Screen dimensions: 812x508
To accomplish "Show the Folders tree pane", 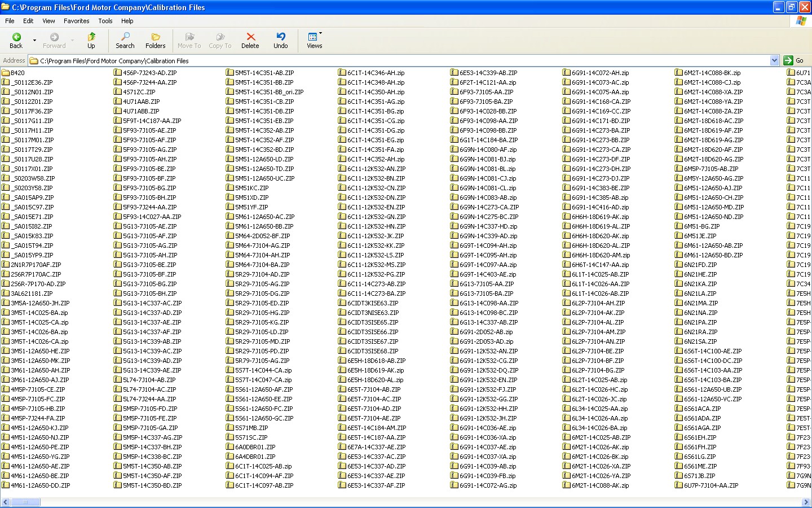I will [x=156, y=41].
